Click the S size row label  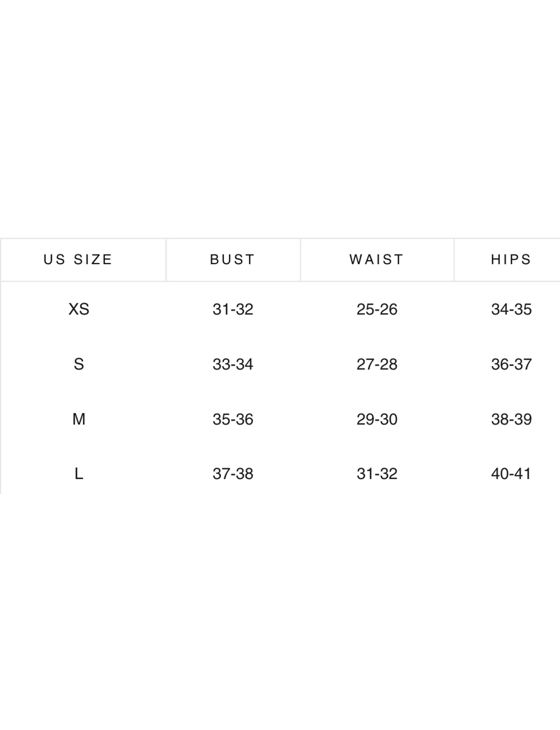coord(79,364)
